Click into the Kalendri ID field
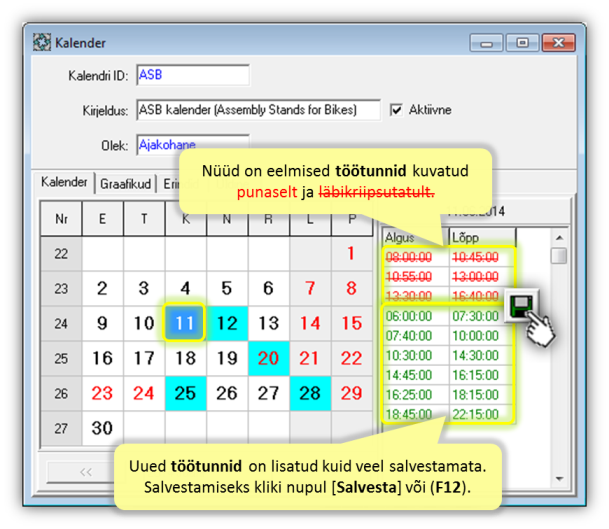 tap(192, 76)
